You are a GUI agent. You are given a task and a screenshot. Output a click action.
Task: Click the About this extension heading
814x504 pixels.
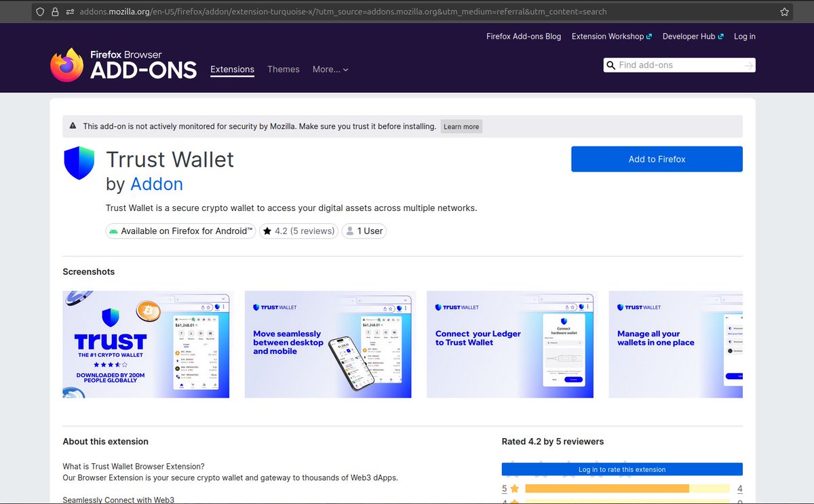click(106, 442)
